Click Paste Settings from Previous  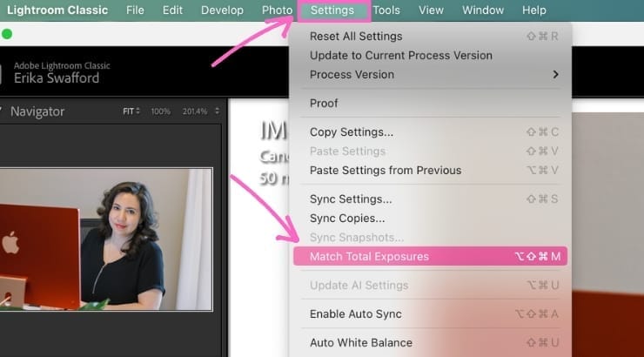click(431, 170)
